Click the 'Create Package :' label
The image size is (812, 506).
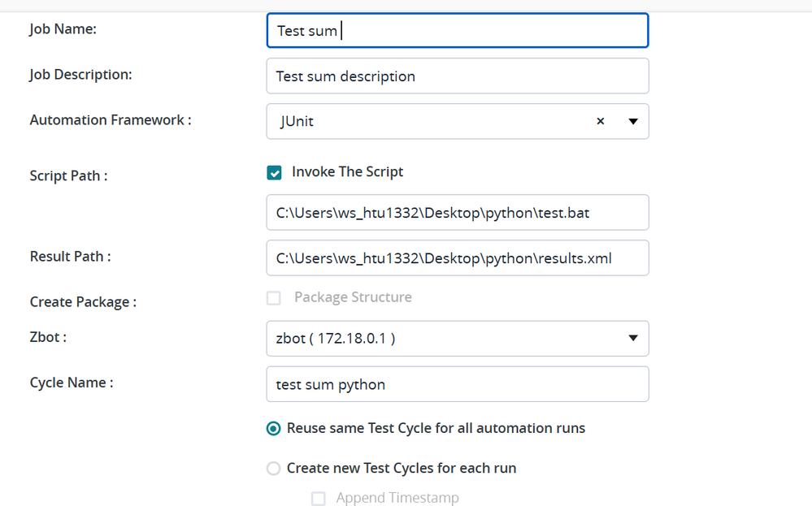pyautogui.click(x=83, y=302)
